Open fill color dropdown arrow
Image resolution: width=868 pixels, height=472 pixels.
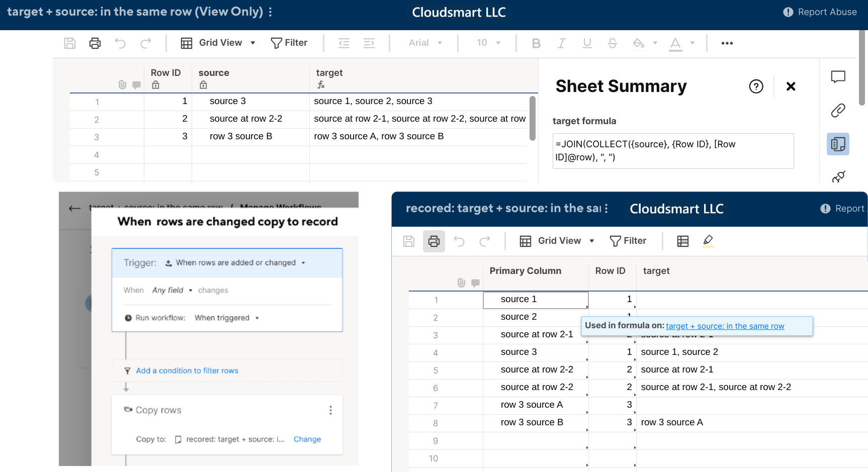tap(655, 43)
